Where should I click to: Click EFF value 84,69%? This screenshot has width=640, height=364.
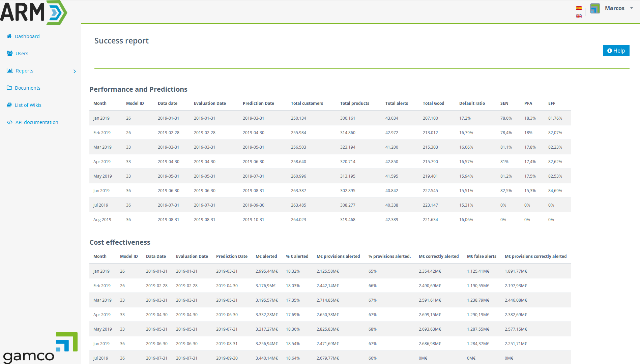click(555, 191)
